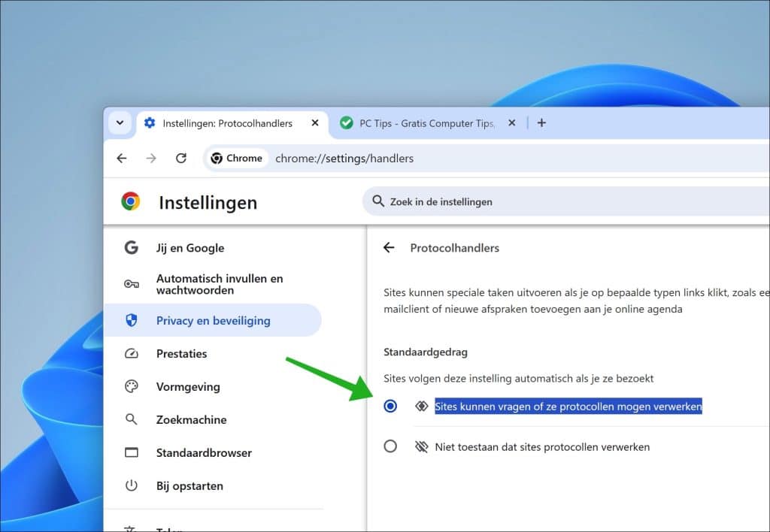This screenshot has height=532, width=770.
Task: Click the palette Vormgeving icon
Action: (x=131, y=386)
